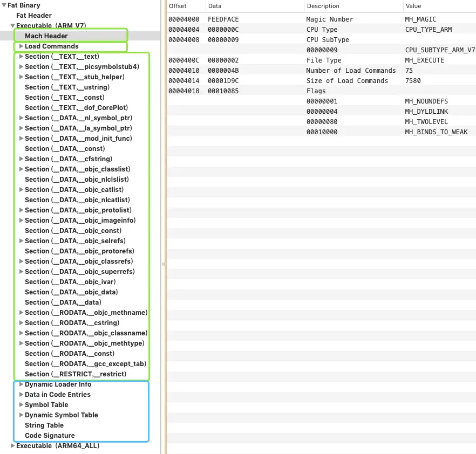The width and height of the screenshot is (476, 454).
Task: Select Section (__DATA,__objc_nlclslist) row
Action: pyautogui.click(x=77, y=180)
